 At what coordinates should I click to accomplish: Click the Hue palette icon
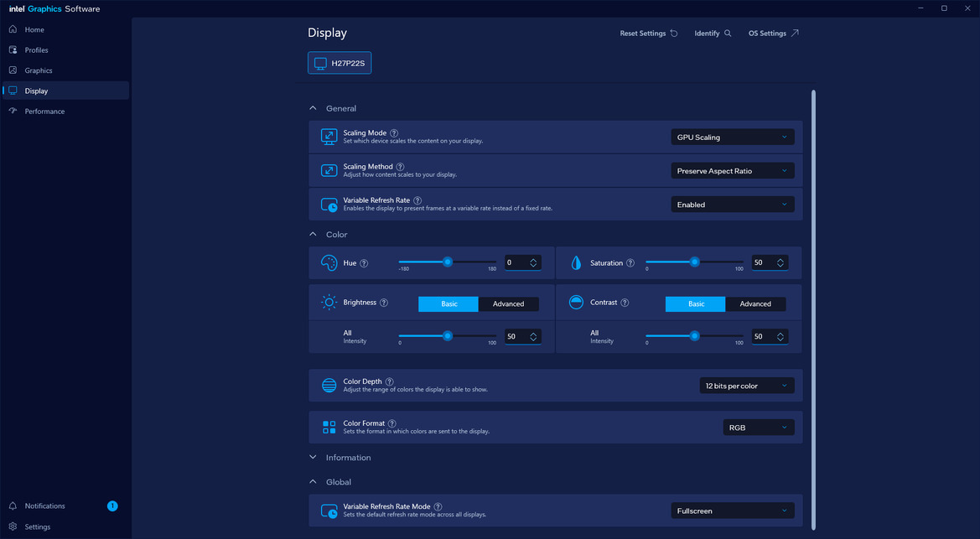pos(329,262)
